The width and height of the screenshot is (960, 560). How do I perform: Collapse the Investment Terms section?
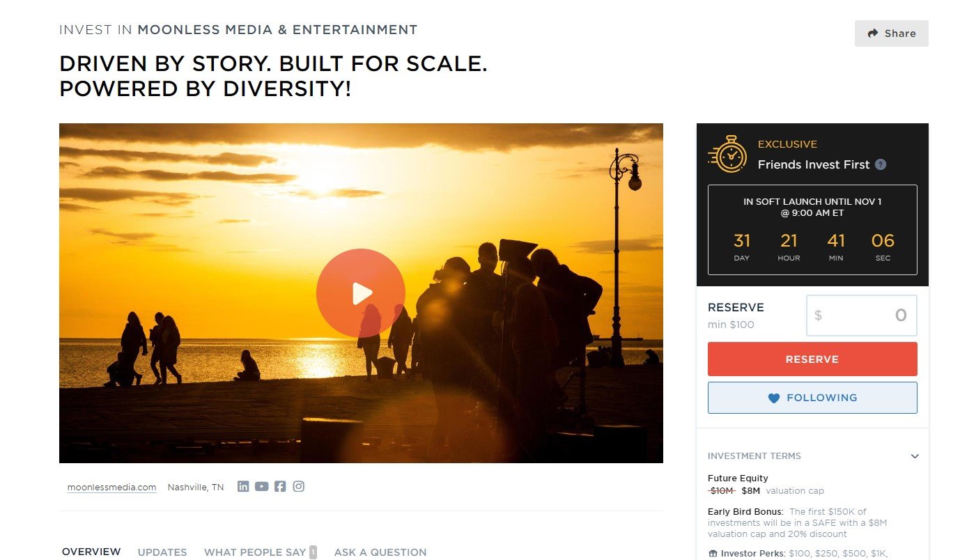[x=915, y=456]
